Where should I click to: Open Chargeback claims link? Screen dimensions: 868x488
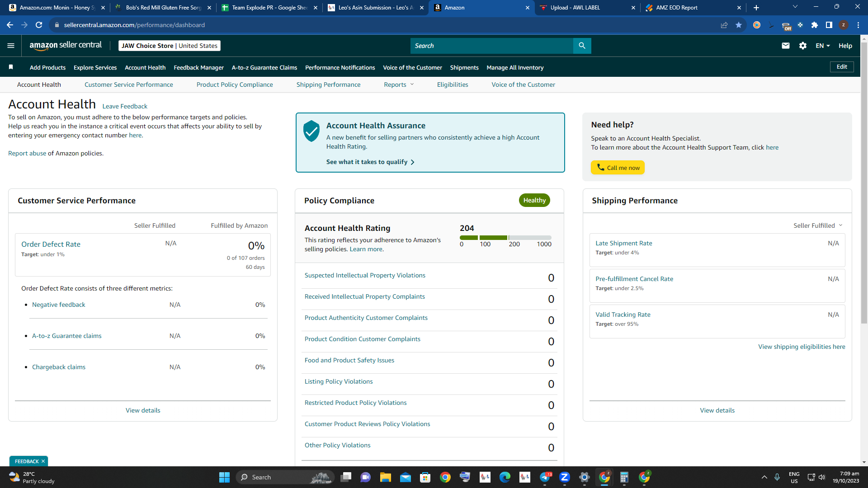(59, 367)
